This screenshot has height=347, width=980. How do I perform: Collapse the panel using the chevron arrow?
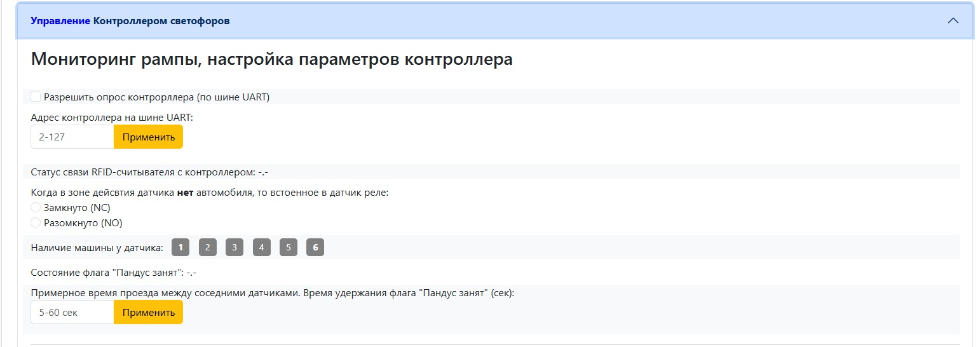(x=953, y=21)
